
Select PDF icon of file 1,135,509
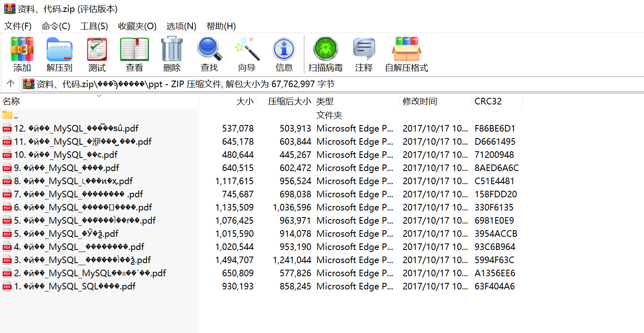tap(7, 207)
